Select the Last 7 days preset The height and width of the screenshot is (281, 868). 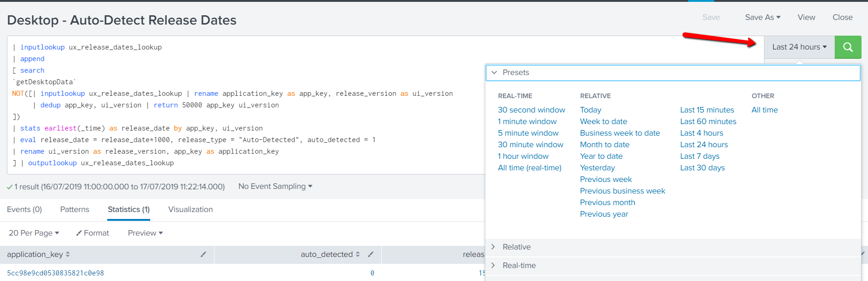[699, 156]
